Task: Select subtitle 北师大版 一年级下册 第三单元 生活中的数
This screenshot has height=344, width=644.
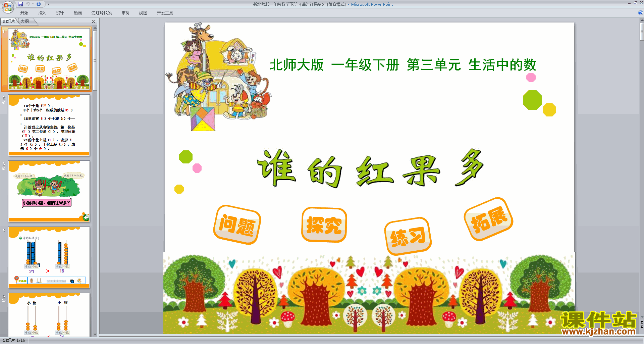Action: (x=403, y=65)
